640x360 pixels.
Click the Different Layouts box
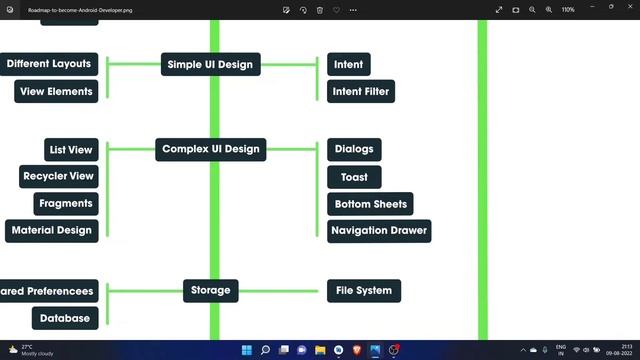(49, 64)
